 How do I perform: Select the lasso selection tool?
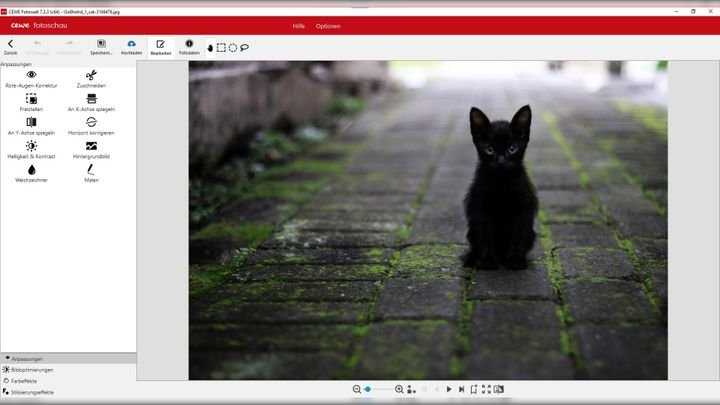click(244, 47)
